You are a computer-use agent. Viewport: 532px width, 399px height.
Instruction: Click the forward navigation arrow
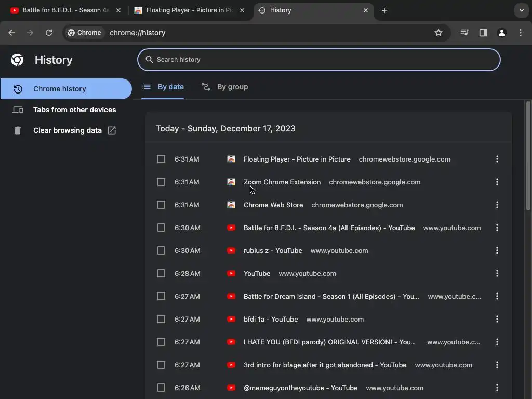(30, 33)
